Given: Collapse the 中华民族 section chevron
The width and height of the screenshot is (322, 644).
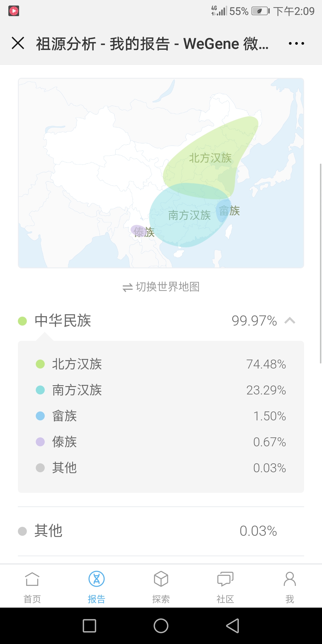Looking at the screenshot, I should (x=290, y=321).
